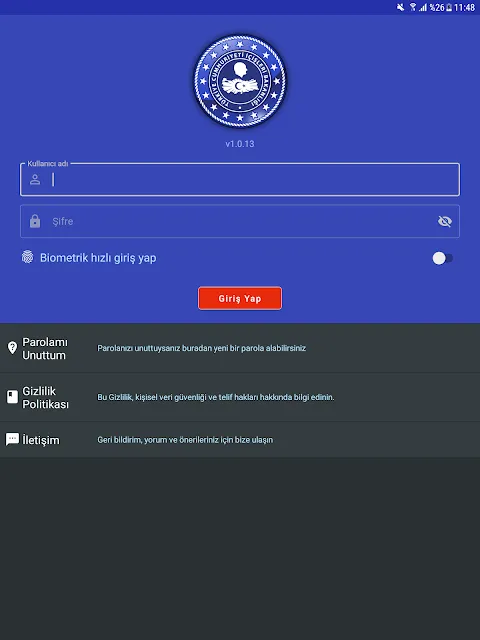The width and height of the screenshot is (480, 640).
Task: Enable the Biometrik hızlı giriş switch
Action: 442,258
